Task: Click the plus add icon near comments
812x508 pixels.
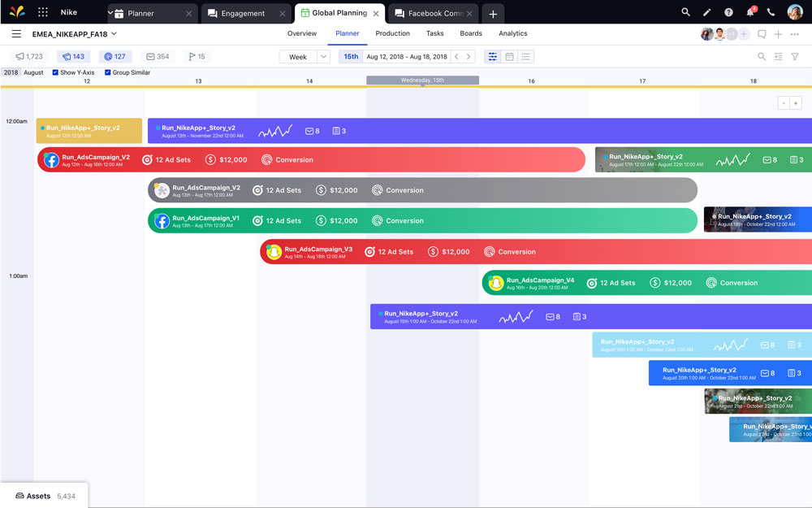Action: (778, 34)
